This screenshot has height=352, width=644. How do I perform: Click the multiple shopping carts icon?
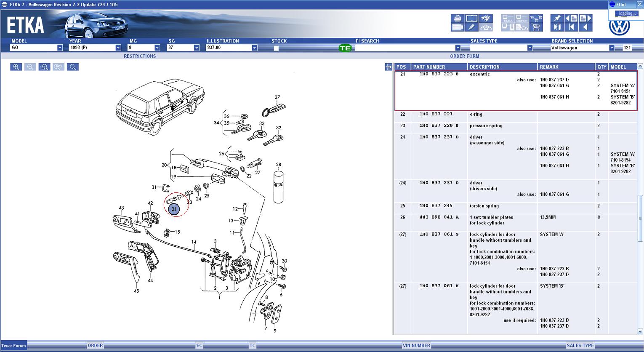536,19
